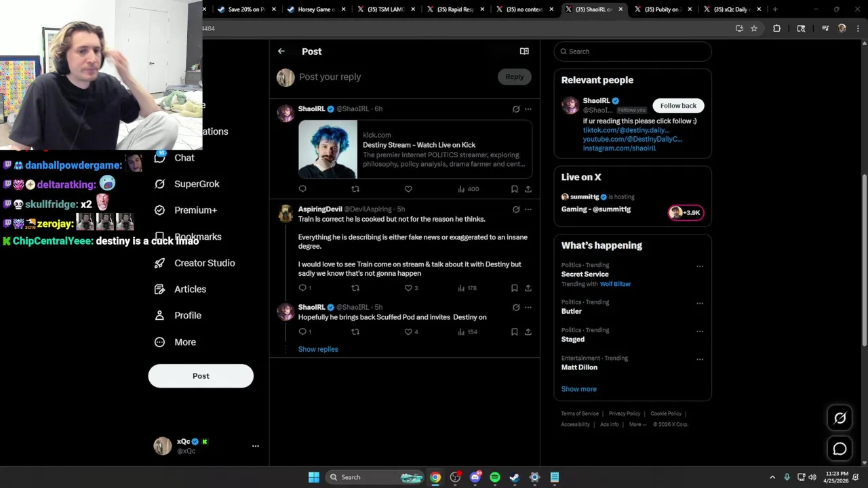Show hidden system tray icons
This screenshot has height=488, width=868.
[772, 477]
